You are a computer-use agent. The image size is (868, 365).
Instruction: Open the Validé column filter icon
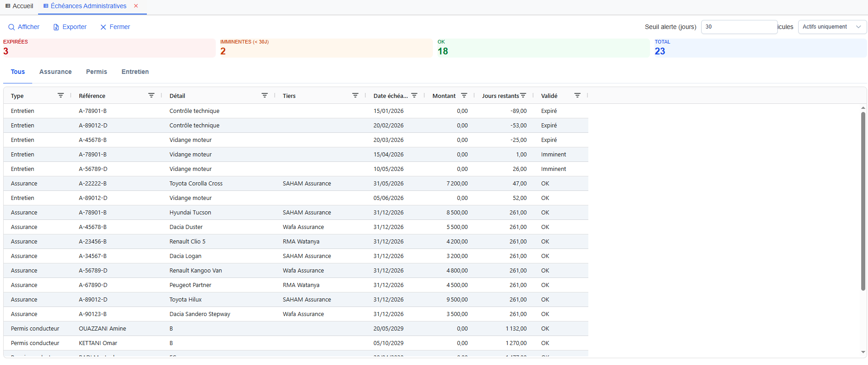577,95
